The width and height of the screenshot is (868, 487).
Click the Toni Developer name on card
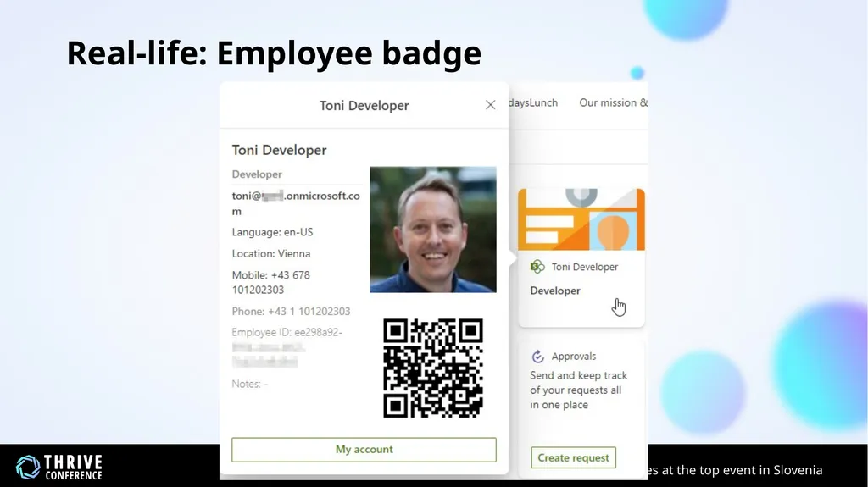[585, 267]
